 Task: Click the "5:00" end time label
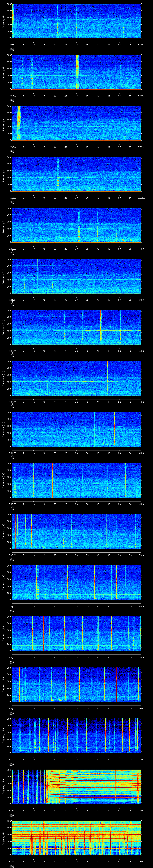pyautogui.click(x=141, y=453)
